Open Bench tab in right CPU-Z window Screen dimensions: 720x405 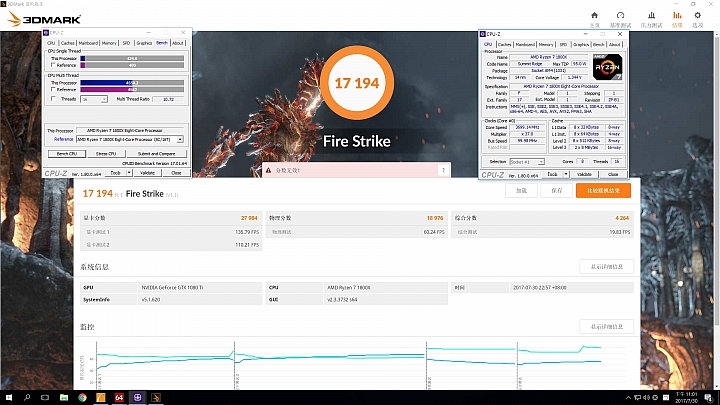pos(599,45)
